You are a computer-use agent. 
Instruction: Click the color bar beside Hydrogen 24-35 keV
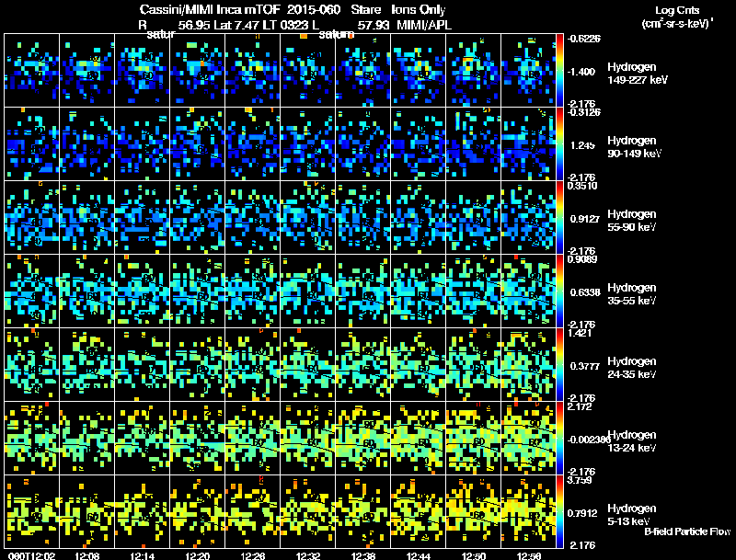pos(559,365)
